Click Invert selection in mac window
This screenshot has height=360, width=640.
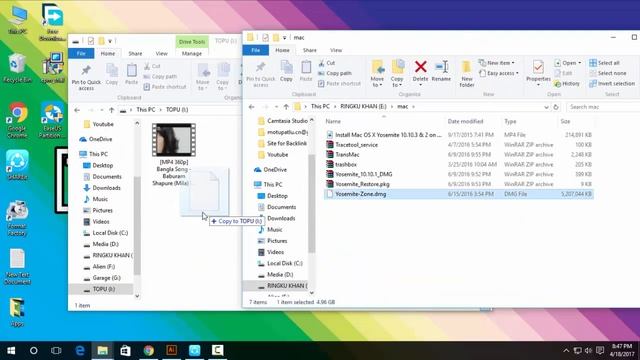(x=612, y=83)
